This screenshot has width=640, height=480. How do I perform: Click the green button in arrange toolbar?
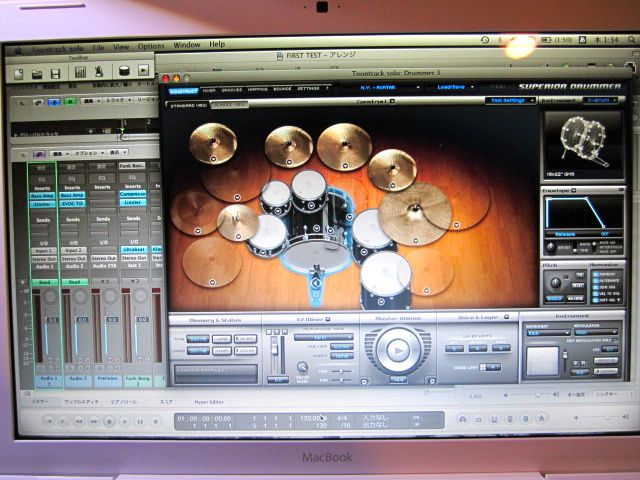pos(70,102)
